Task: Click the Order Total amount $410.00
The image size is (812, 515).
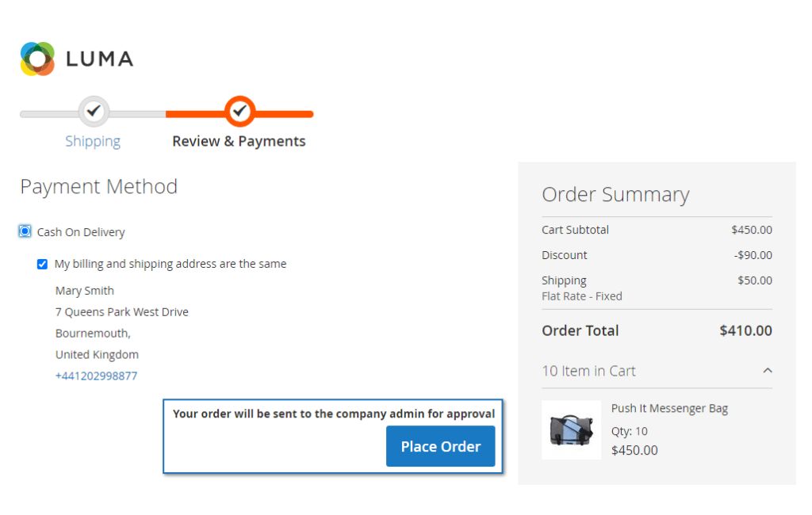Action: (745, 330)
